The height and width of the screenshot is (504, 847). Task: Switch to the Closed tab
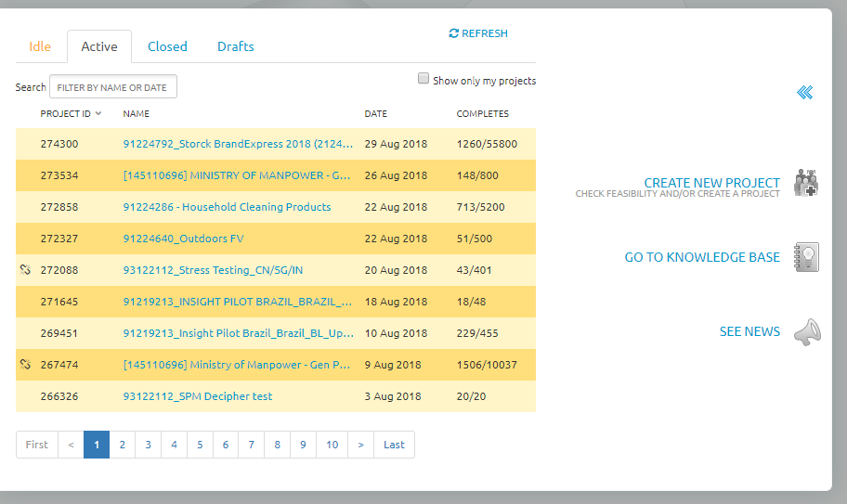coord(167,46)
